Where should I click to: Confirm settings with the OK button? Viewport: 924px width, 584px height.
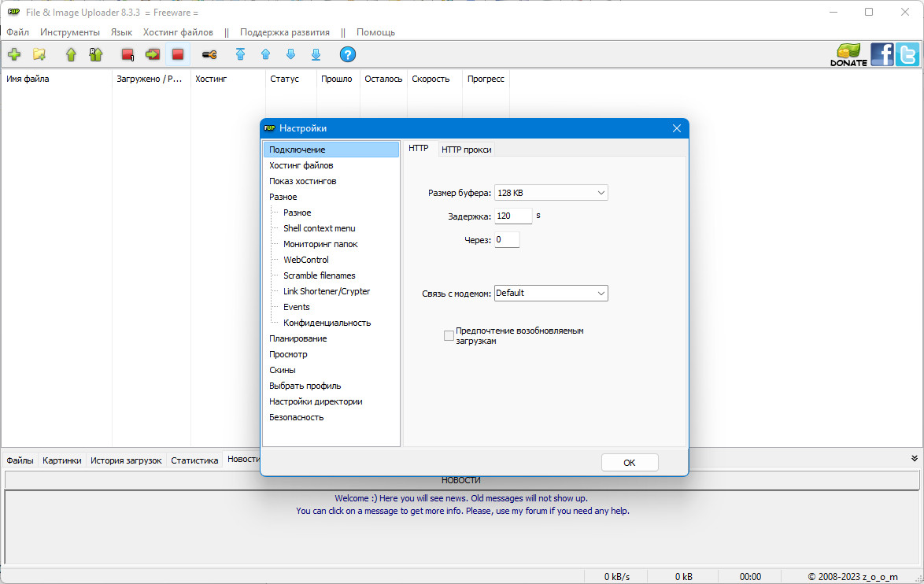(630, 463)
